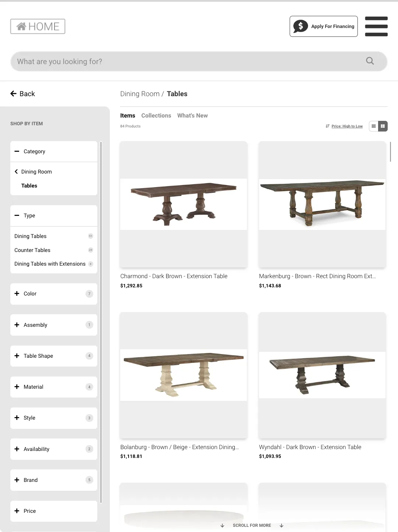
Task: Click the Bolanburg - Brown / Beige title
Action: coord(179,447)
